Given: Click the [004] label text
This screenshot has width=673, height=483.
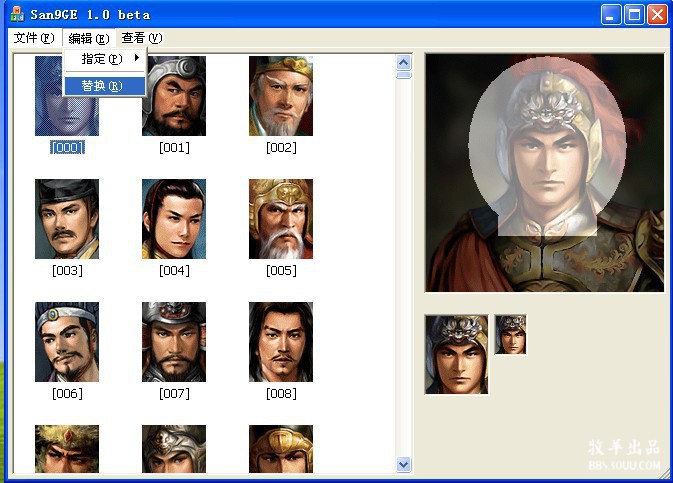Looking at the screenshot, I should click(x=174, y=270).
